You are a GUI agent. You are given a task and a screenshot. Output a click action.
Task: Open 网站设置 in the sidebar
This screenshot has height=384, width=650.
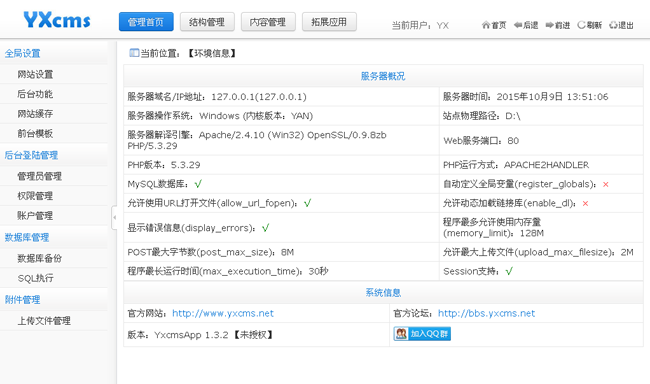pyautogui.click(x=35, y=74)
